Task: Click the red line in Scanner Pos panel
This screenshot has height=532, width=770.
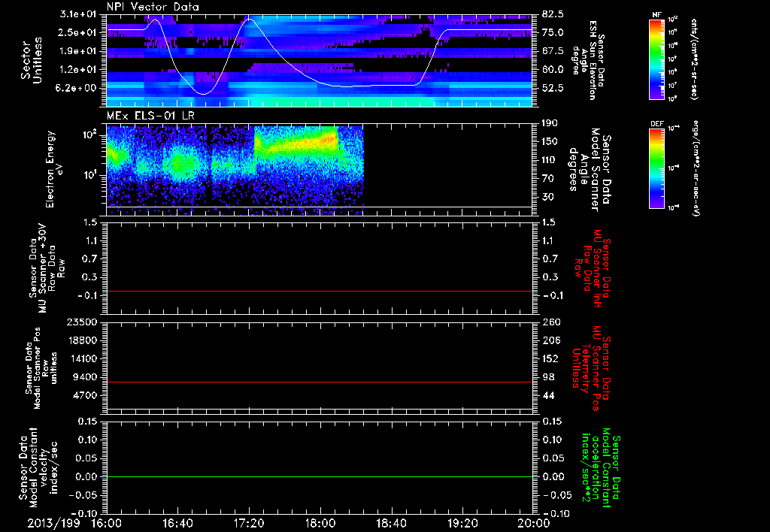Action: [320, 382]
